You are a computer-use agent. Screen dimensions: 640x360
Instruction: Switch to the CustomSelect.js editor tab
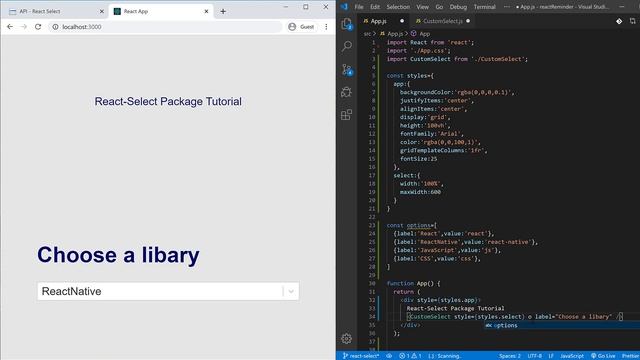442,21
